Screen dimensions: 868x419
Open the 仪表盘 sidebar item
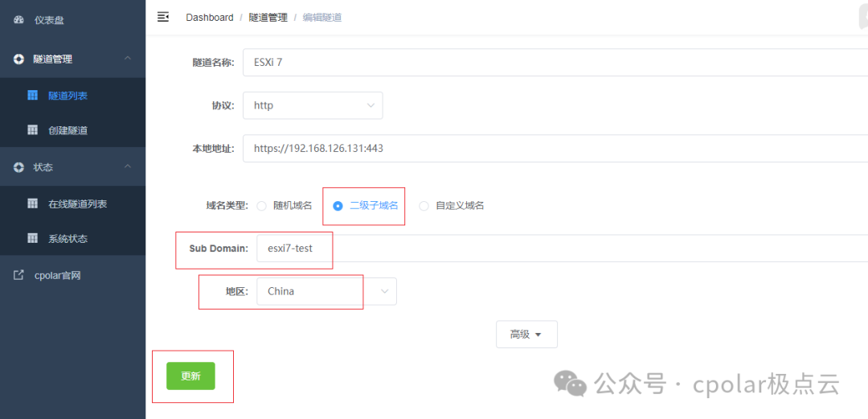pos(72,20)
